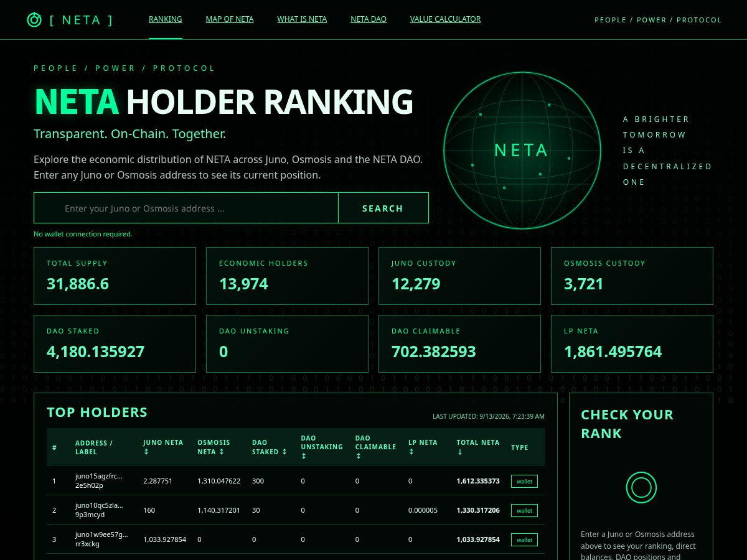
Task: Click the NETA logo icon in header
Action: click(34, 19)
